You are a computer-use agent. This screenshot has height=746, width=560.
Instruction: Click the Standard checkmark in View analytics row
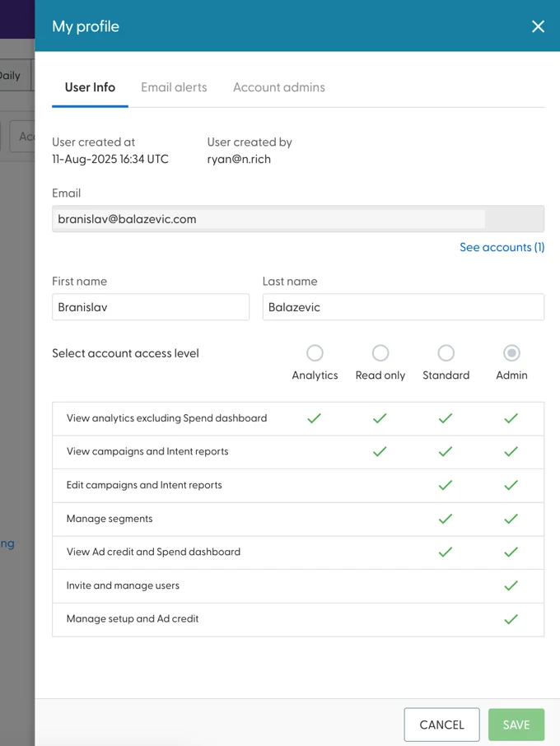pyautogui.click(x=446, y=418)
